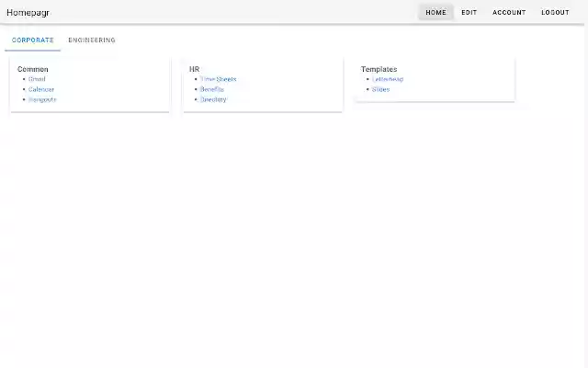Screen dimensions: 588x368
Task: Click the Logout button
Action: click(555, 12)
